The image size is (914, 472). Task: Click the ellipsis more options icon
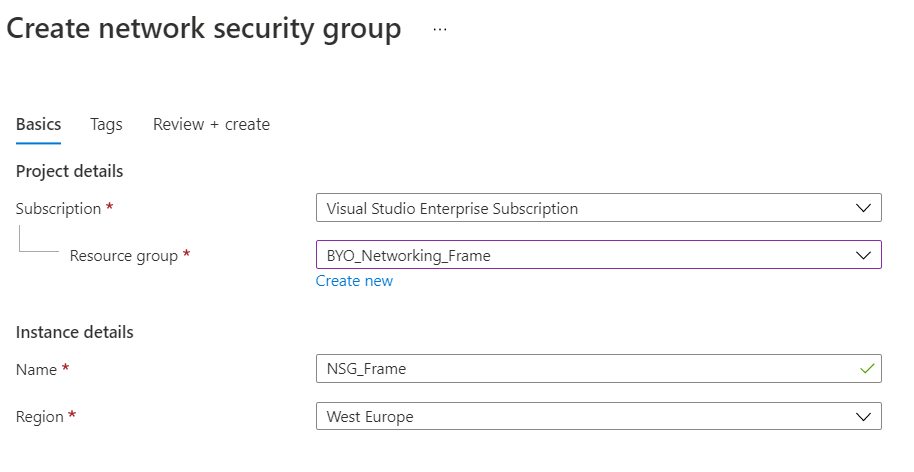tap(440, 30)
